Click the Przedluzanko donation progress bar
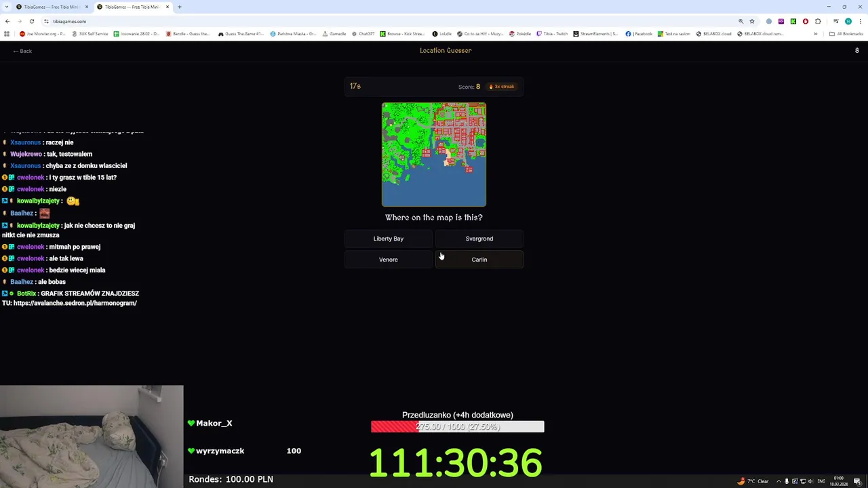Viewport: 868px width, 488px height. pyautogui.click(x=458, y=426)
